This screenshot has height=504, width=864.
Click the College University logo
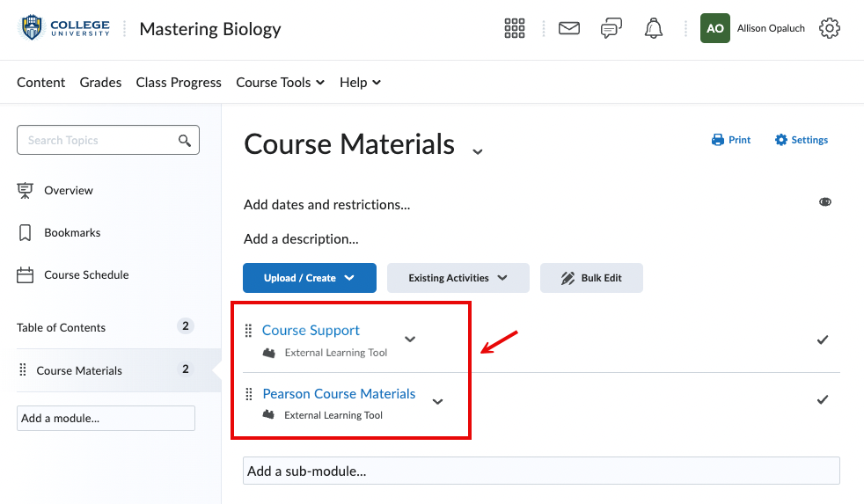pos(64,27)
